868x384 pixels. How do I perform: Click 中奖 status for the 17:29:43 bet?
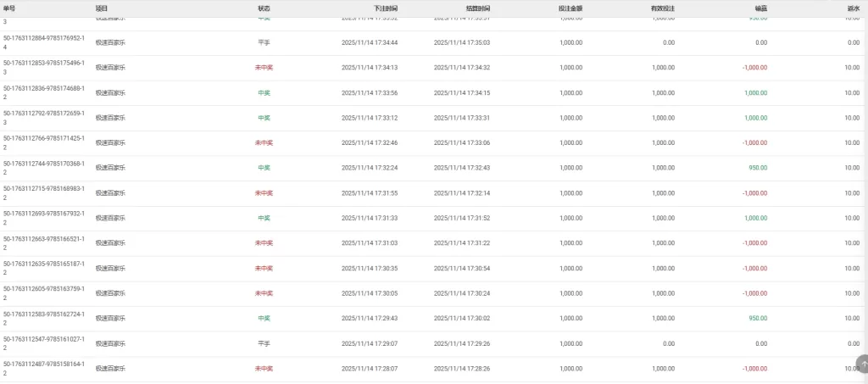pyautogui.click(x=264, y=318)
